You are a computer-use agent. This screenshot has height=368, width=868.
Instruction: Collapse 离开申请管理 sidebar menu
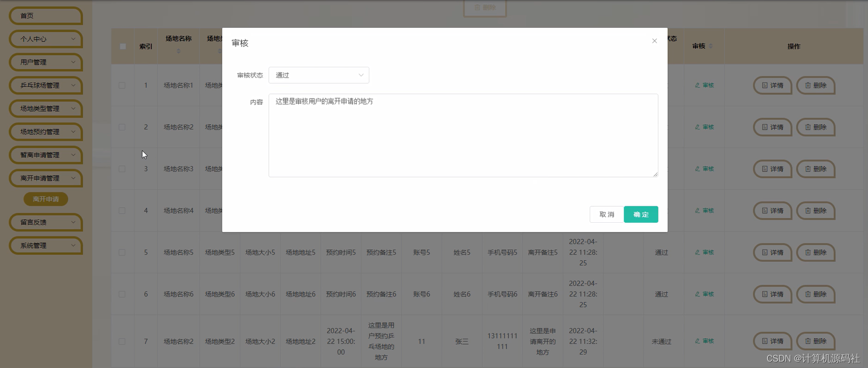coord(45,178)
